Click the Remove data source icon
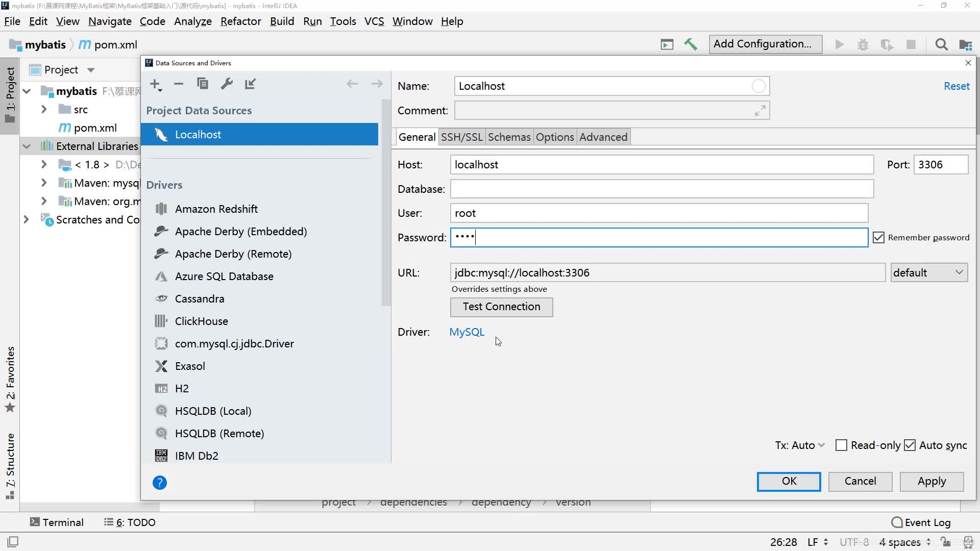This screenshot has height=551, width=980. 179,84
